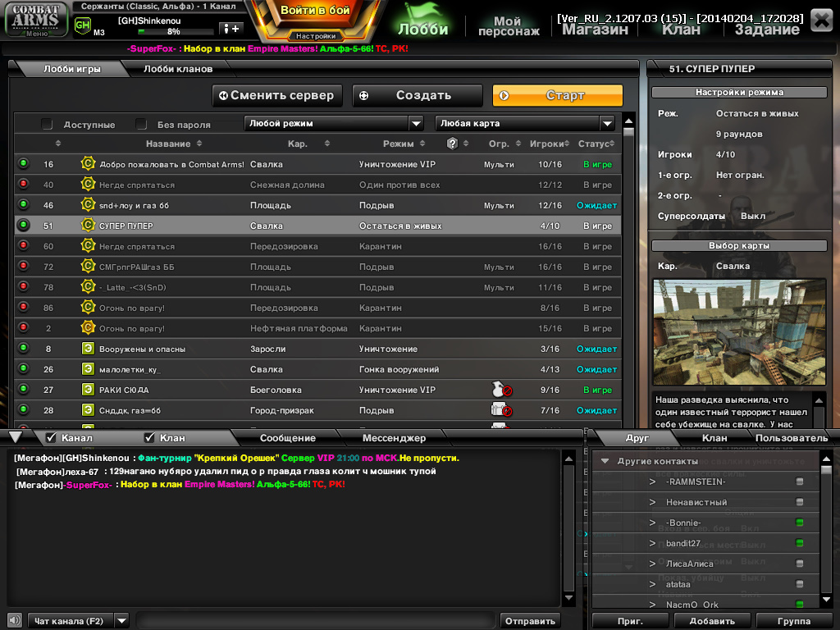Click -Bonnie- online status indicator
840x630 pixels.
tap(800, 523)
